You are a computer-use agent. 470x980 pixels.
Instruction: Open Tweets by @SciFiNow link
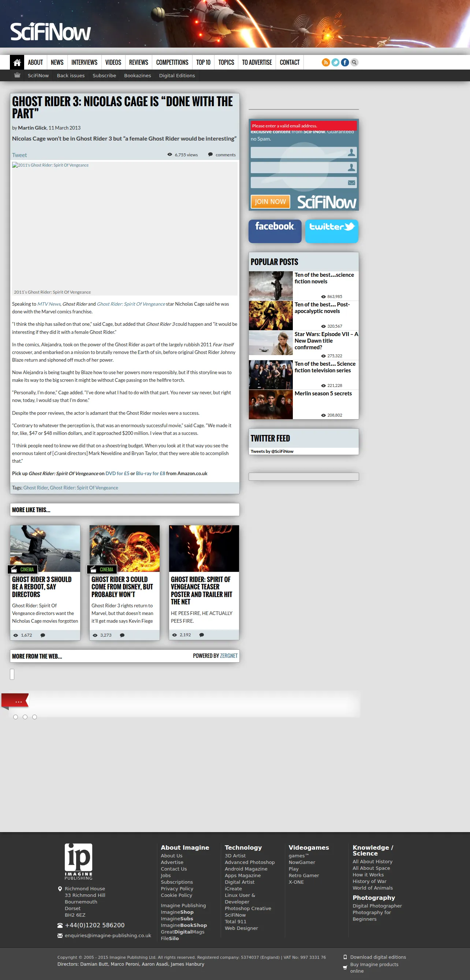[x=272, y=451]
